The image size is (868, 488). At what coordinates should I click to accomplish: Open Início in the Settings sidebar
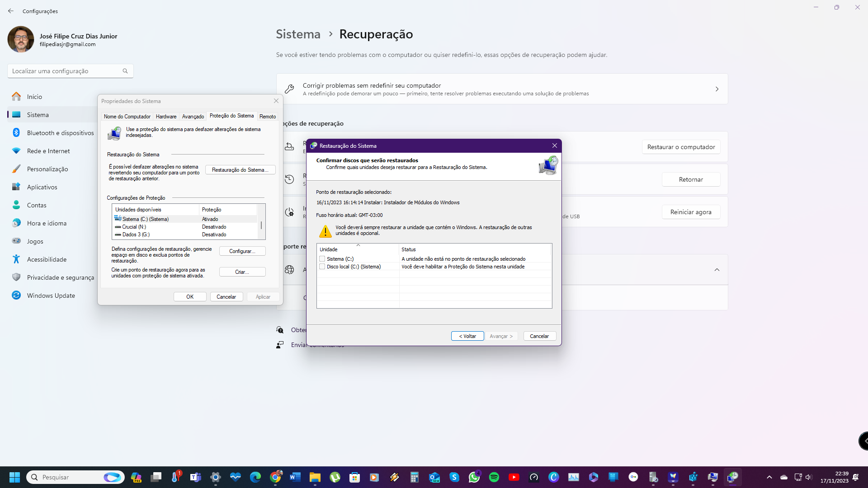[34, 97]
